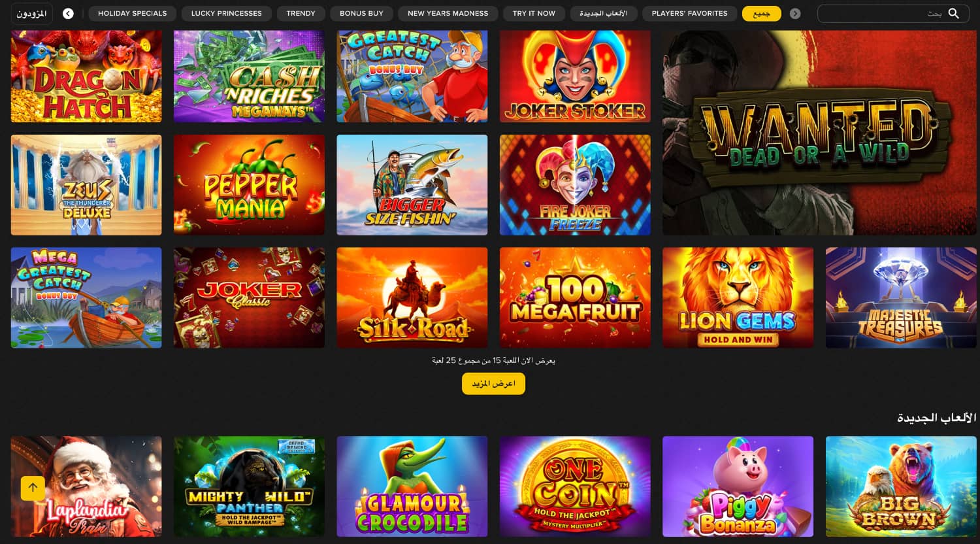This screenshot has width=980, height=544.
Task: Select the TRY IT NOW category tab
Action: [534, 13]
